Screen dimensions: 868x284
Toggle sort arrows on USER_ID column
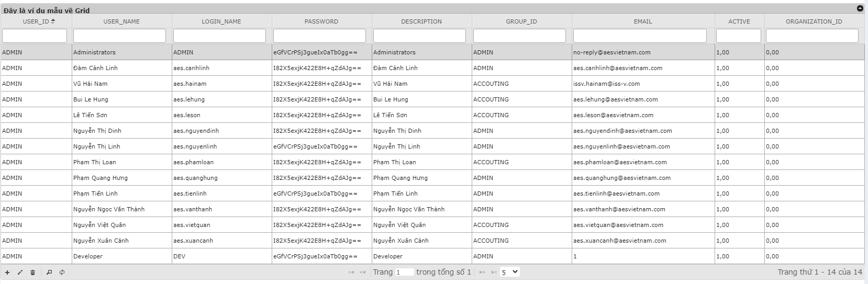click(x=53, y=21)
